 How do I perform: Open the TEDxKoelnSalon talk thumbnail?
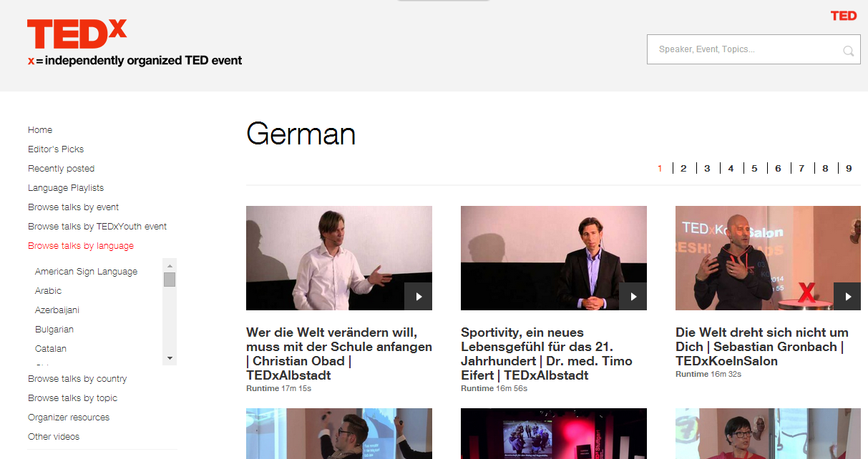[768, 258]
